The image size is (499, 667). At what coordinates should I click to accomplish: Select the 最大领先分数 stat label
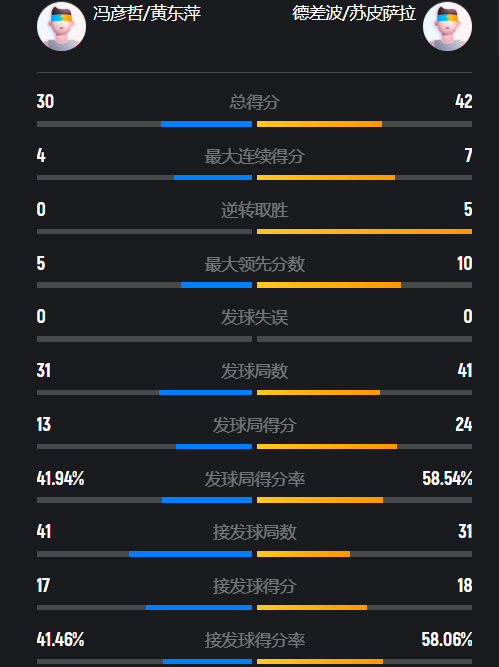pos(254,264)
